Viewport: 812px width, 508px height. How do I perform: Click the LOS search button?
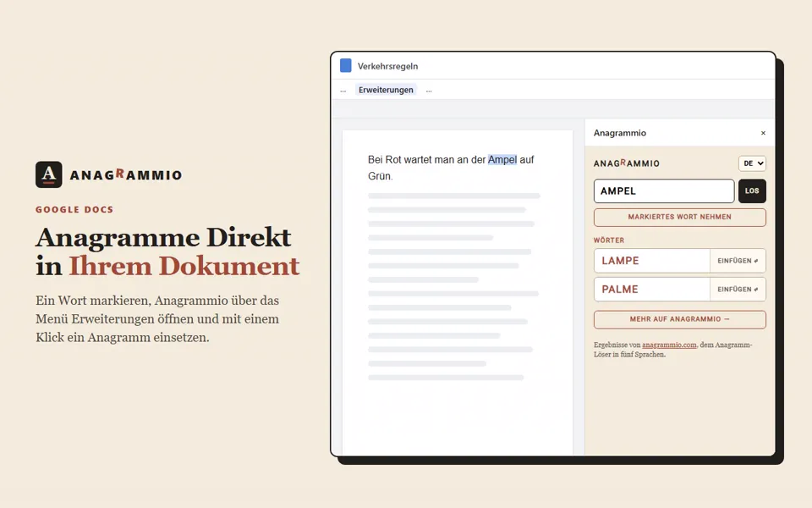[752, 190]
